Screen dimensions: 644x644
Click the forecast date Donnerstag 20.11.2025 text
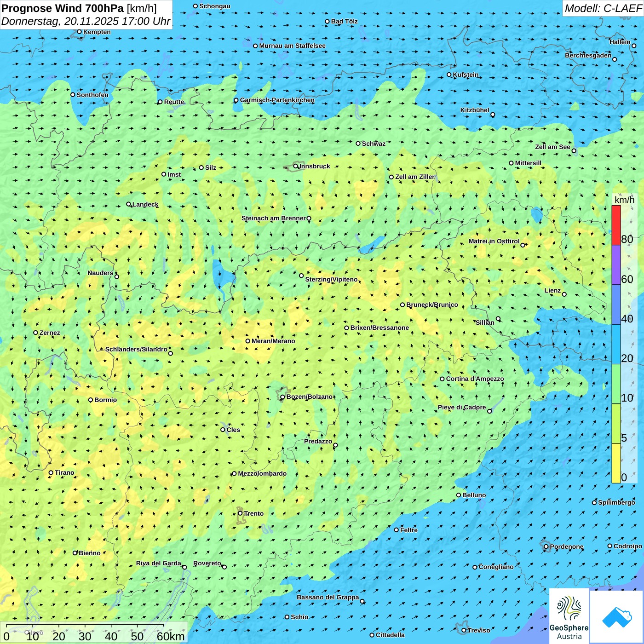click(x=86, y=21)
